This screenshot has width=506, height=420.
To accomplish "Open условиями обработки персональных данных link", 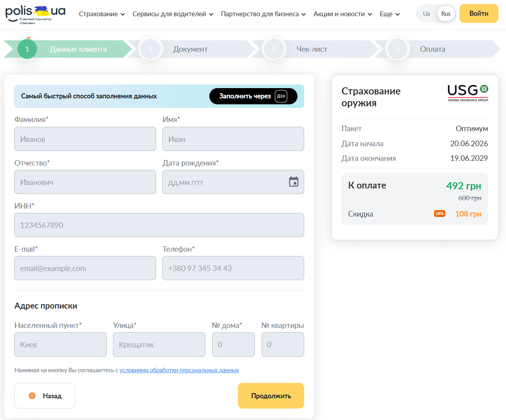I will point(179,370).
